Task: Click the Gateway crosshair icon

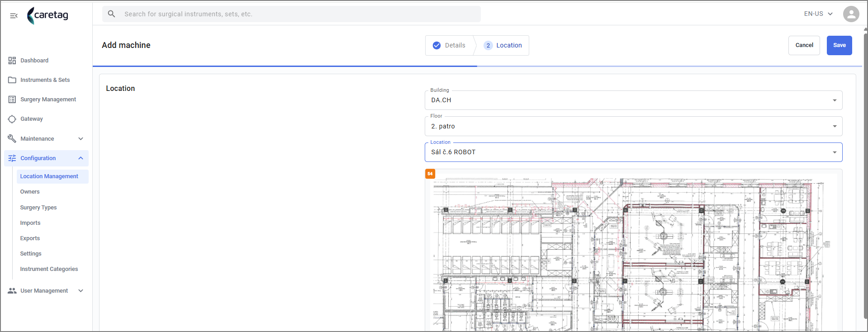Action: pos(12,119)
